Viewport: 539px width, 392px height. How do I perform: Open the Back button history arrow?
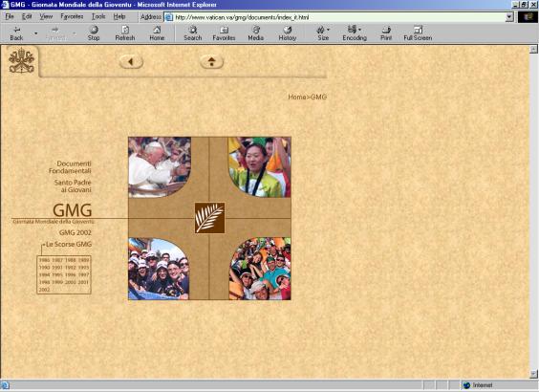pos(35,33)
